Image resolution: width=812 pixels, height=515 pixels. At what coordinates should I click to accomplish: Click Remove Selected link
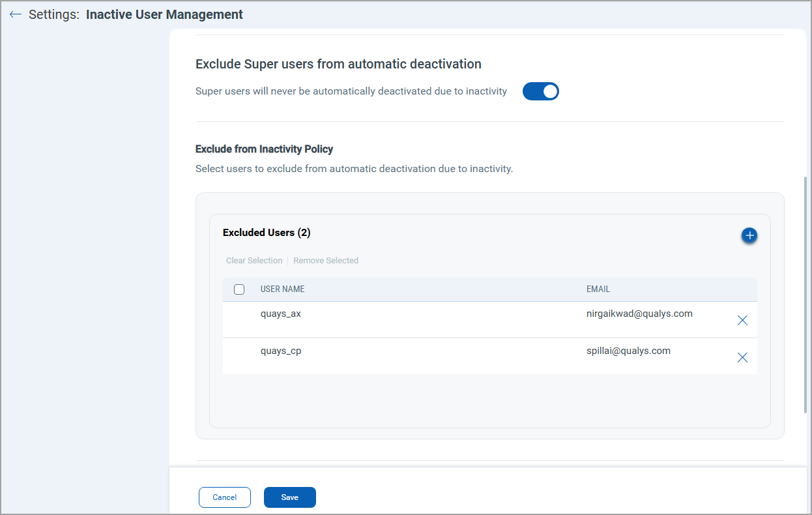point(326,261)
